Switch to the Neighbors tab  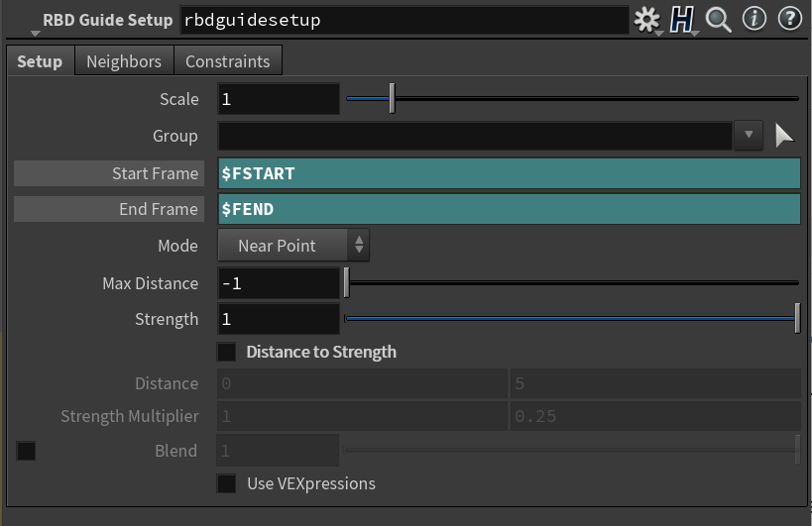(124, 61)
